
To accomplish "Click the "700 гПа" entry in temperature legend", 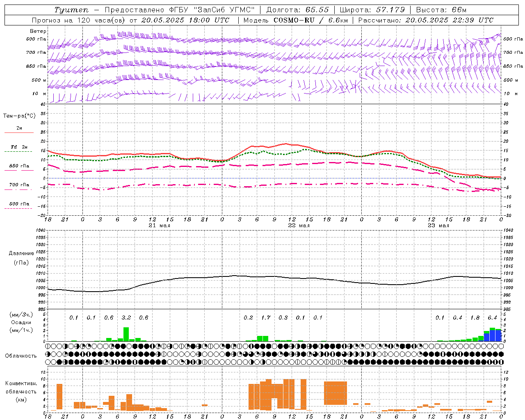I will 19,185.
